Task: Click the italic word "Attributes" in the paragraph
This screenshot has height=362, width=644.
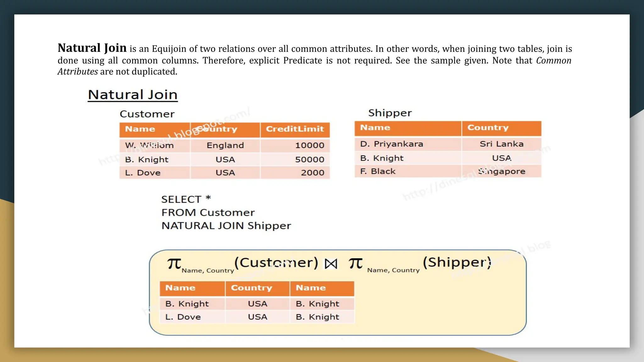Action: tap(78, 72)
